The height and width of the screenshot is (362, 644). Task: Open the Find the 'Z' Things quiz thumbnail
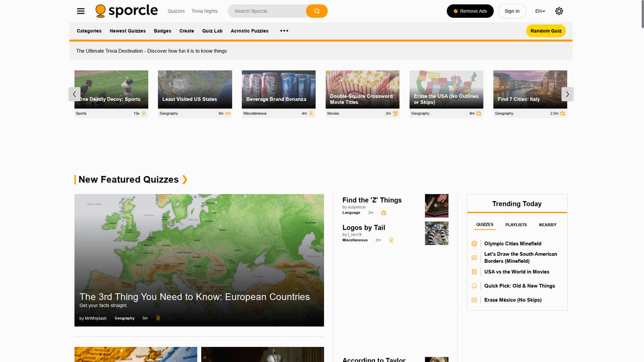coord(436,206)
